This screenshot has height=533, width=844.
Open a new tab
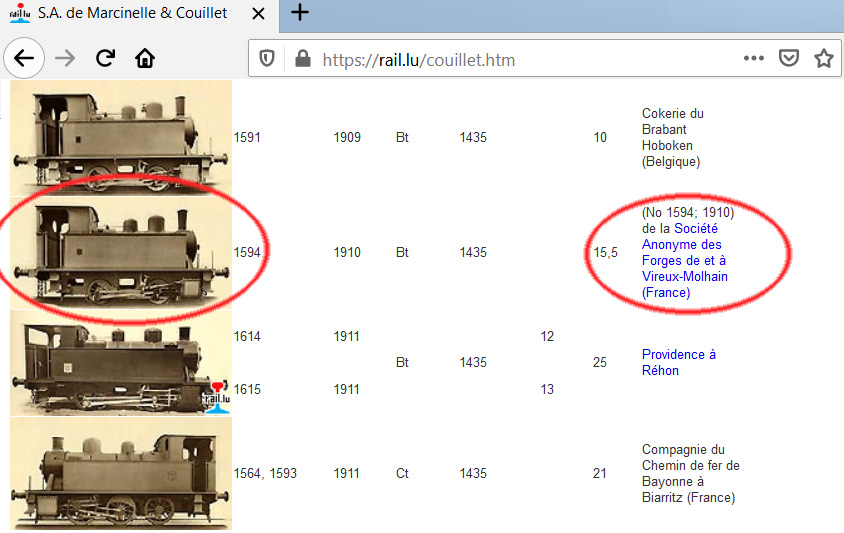pyautogui.click(x=300, y=12)
